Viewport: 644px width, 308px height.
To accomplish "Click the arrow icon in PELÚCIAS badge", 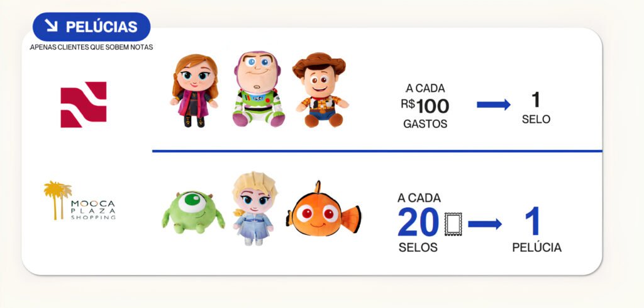I will [x=52, y=26].
